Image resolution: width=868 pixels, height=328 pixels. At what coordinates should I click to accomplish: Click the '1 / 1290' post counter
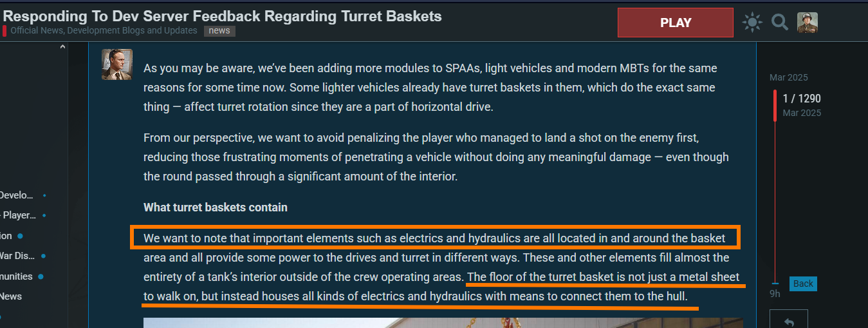pos(802,99)
